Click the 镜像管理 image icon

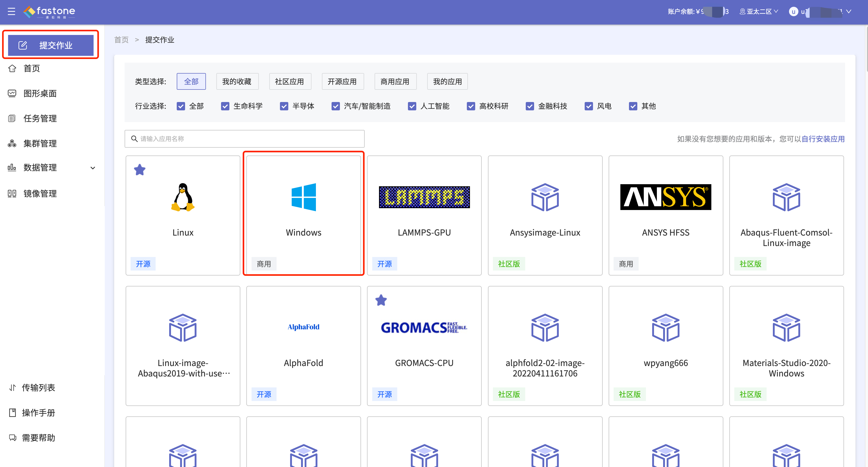coord(12,194)
